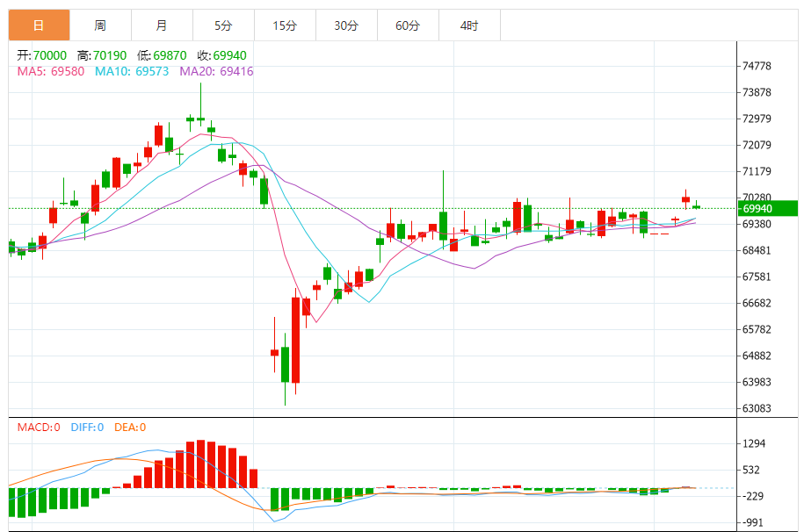This screenshot has width=804, height=532.
Task: Open the 60分 chart tab
Action: coord(409,25)
